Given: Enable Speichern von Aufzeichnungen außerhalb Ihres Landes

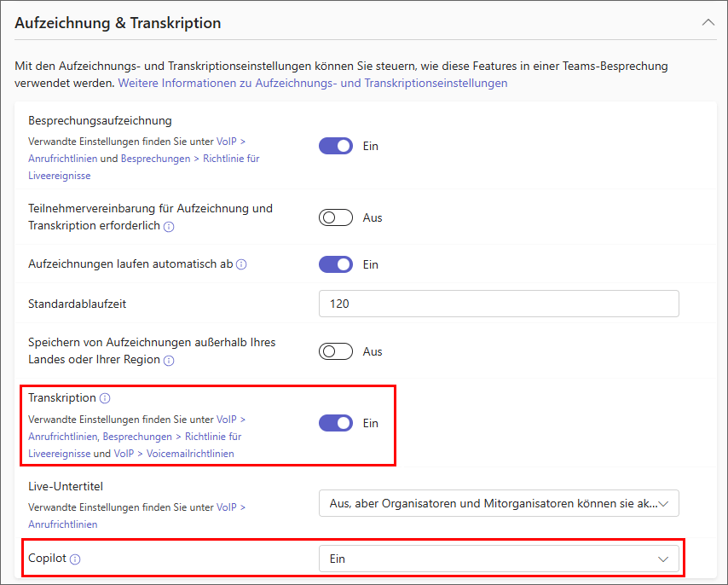Looking at the screenshot, I should click(336, 351).
